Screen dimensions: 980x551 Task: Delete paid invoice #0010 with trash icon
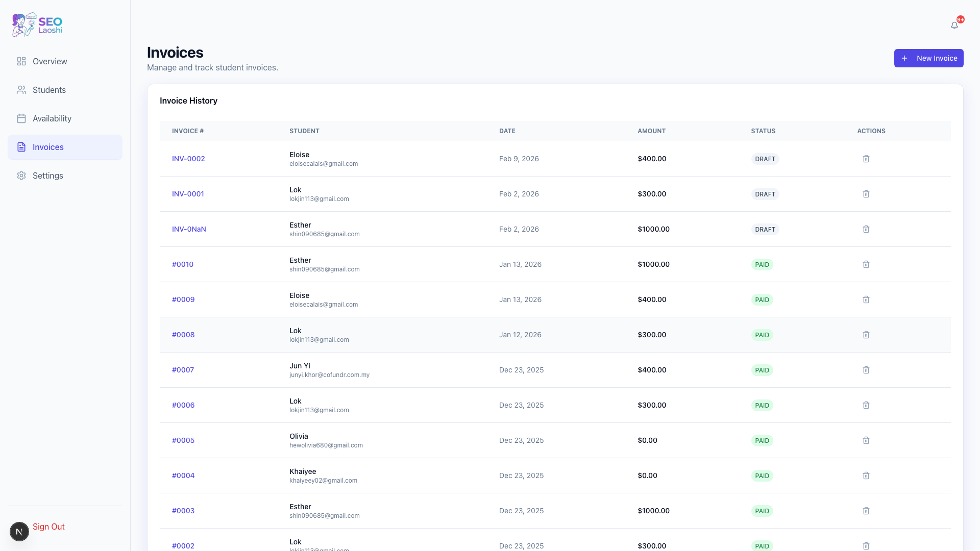(x=866, y=264)
